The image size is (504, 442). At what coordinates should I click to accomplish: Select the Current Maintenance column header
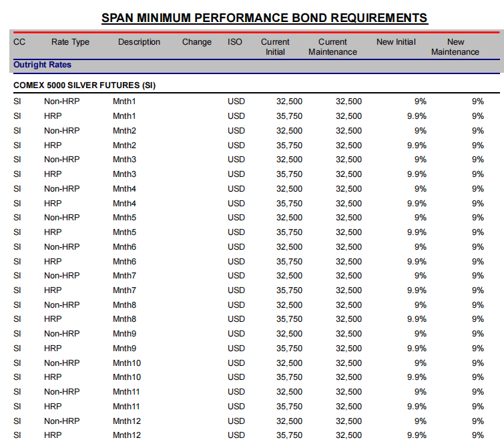[x=332, y=47]
